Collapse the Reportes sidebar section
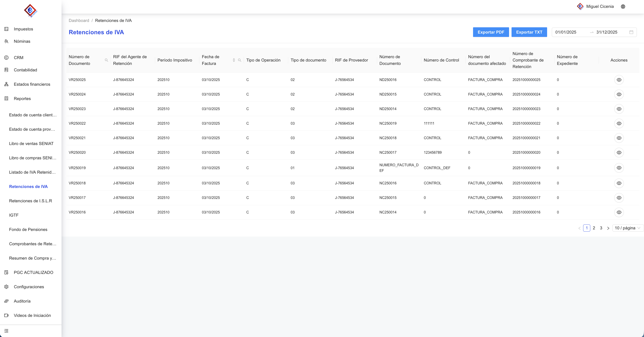The image size is (644, 337). point(22,98)
